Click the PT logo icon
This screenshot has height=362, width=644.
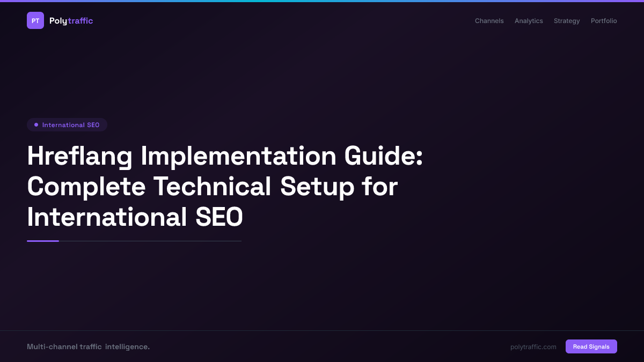35,20
